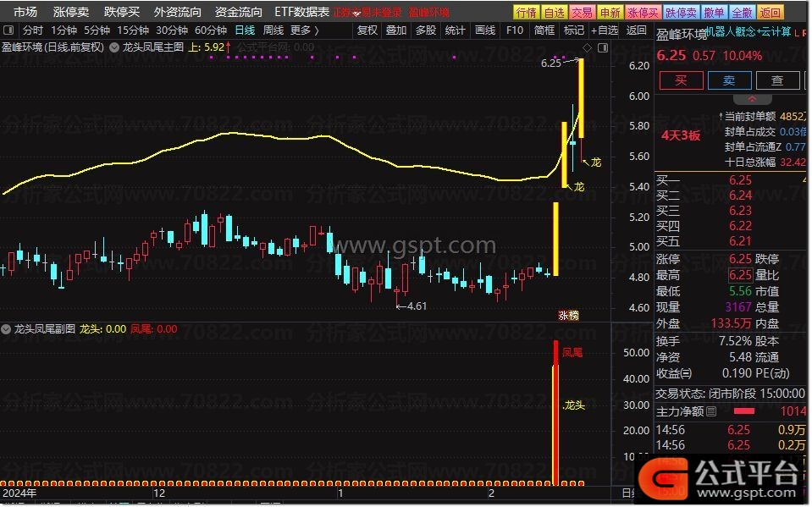Click the pink 交易 button

582,12
